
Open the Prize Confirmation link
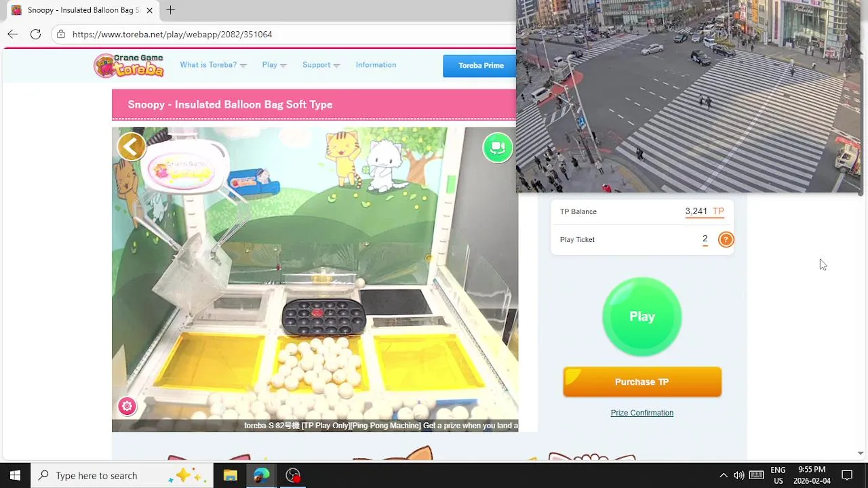tap(642, 413)
